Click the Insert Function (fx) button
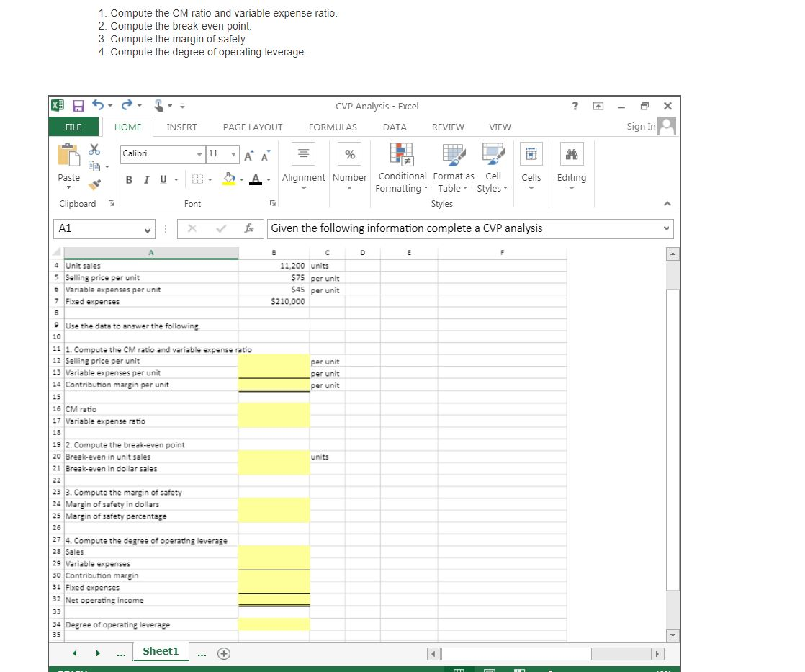This screenshot has height=672, width=805. 250,228
